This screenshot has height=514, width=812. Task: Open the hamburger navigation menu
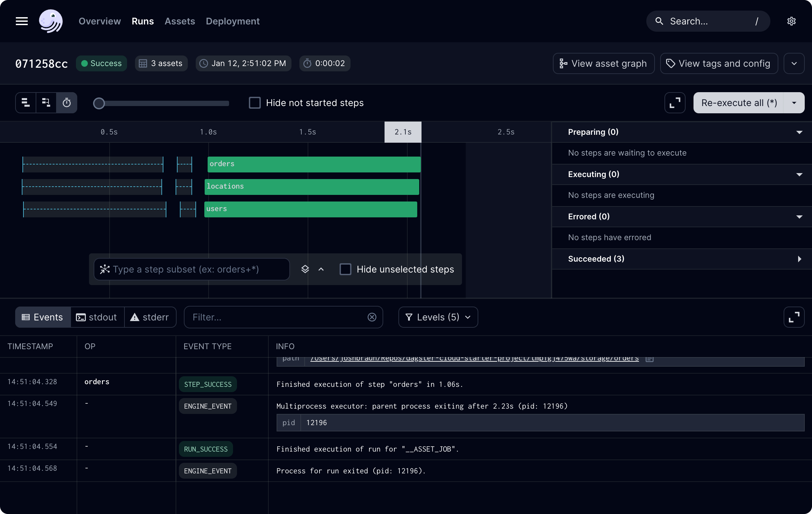coord(21,21)
